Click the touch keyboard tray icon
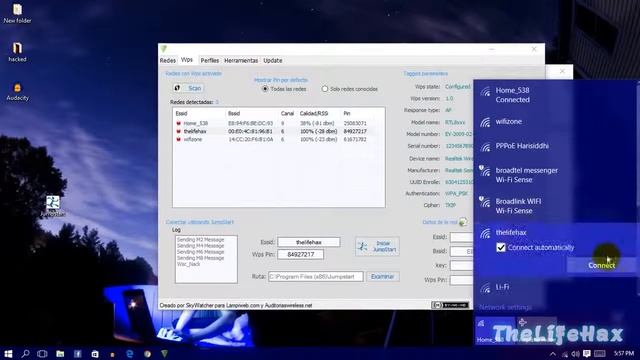Image resolution: width=640 pixels, height=360 pixels. tap(600, 354)
